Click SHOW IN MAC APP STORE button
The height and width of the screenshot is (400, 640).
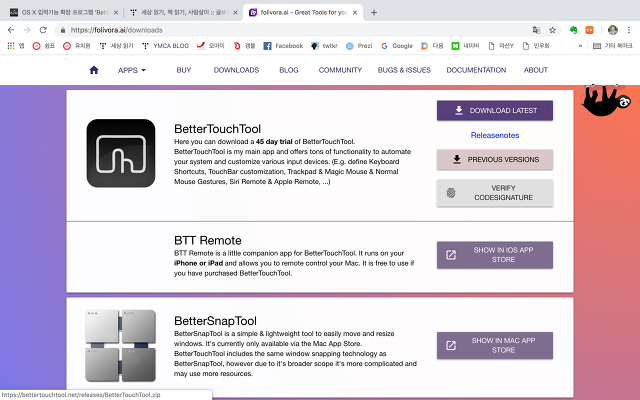(x=495, y=345)
